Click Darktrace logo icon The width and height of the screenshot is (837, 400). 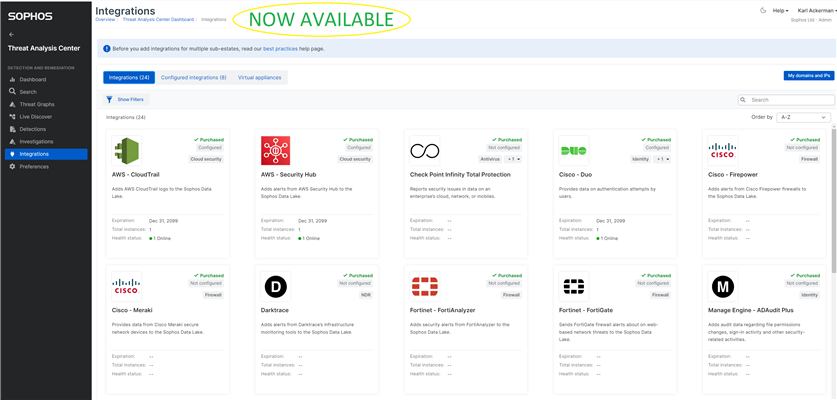(x=275, y=287)
